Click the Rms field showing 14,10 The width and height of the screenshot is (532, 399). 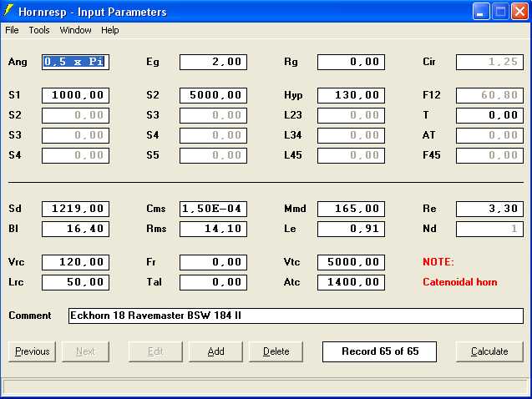coord(213,229)
